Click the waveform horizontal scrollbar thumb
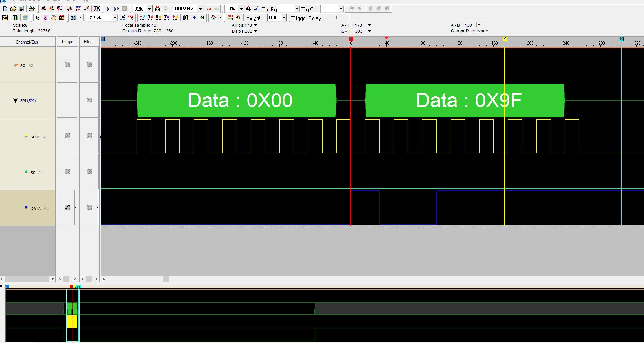Viewport: 644px width, 343px height. point(166,279)
